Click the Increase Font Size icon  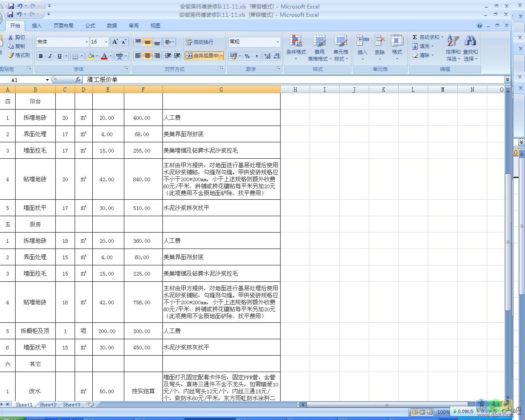coord(115,42)
